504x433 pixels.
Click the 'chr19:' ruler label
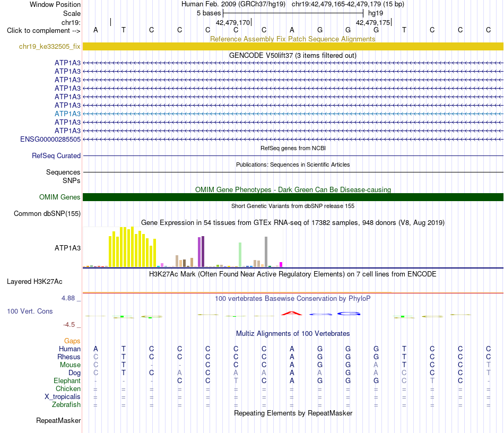[x=71, y=22]
